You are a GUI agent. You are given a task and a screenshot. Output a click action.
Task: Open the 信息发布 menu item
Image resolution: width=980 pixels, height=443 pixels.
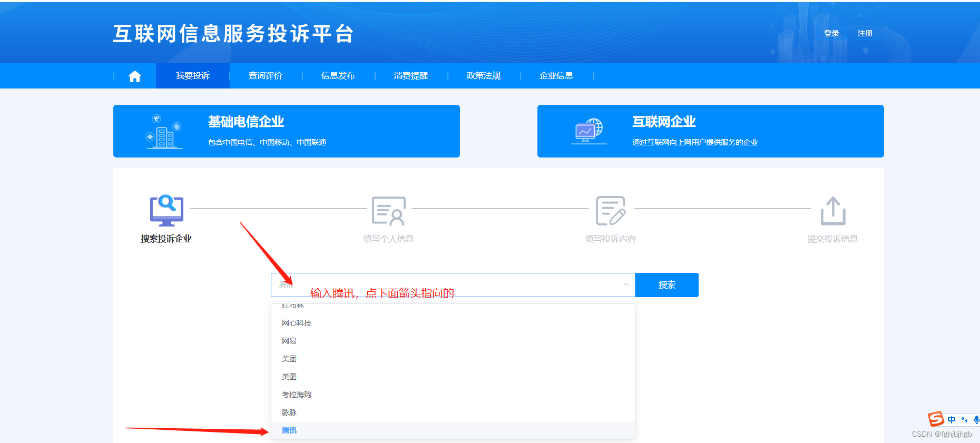click(x=338, y=76)
